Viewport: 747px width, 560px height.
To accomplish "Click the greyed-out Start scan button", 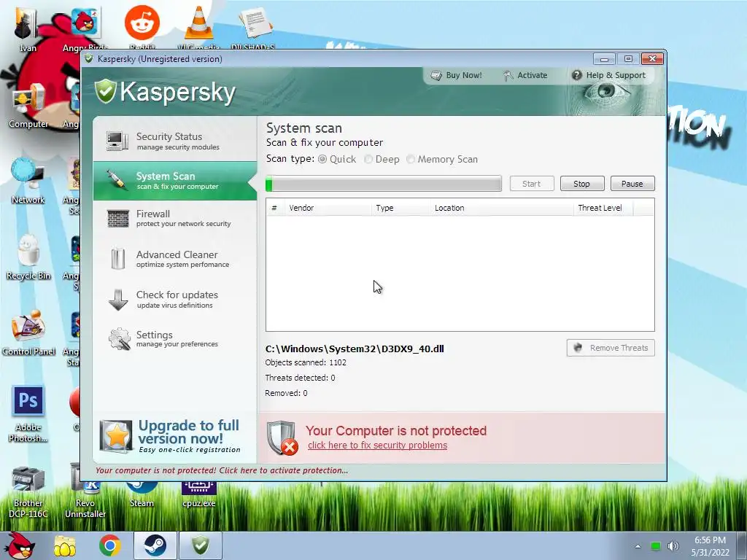I will [x=532, y=184].
